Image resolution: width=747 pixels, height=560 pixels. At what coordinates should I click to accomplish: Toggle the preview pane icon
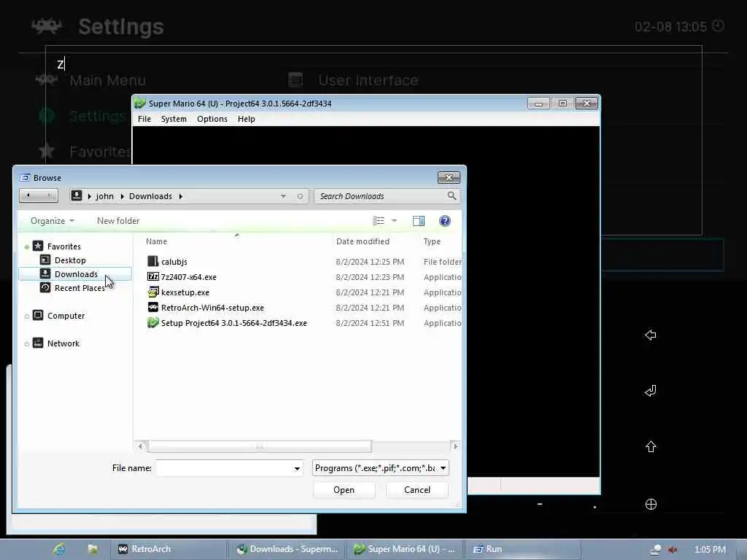coord(419,220)
